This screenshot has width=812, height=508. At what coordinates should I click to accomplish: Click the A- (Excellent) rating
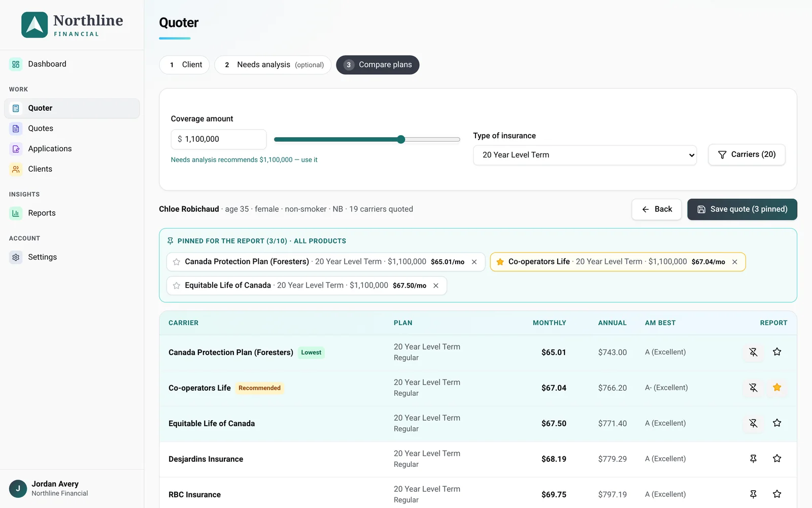[x=666, y=388]
